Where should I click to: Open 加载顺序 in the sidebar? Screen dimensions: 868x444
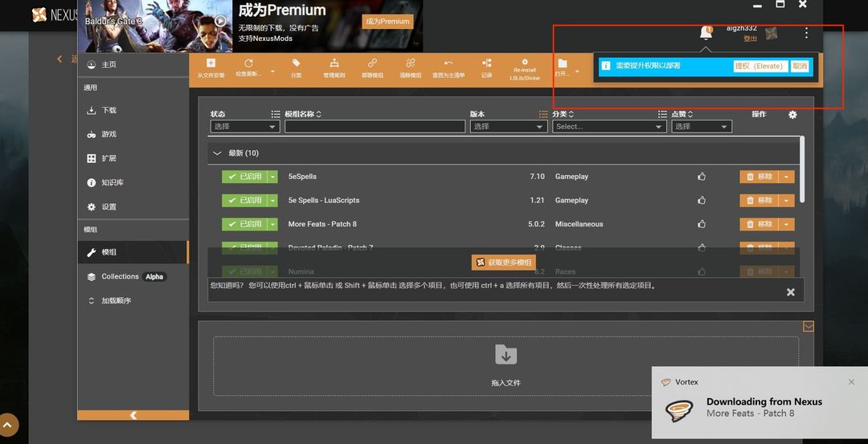[x=133, y=301]
